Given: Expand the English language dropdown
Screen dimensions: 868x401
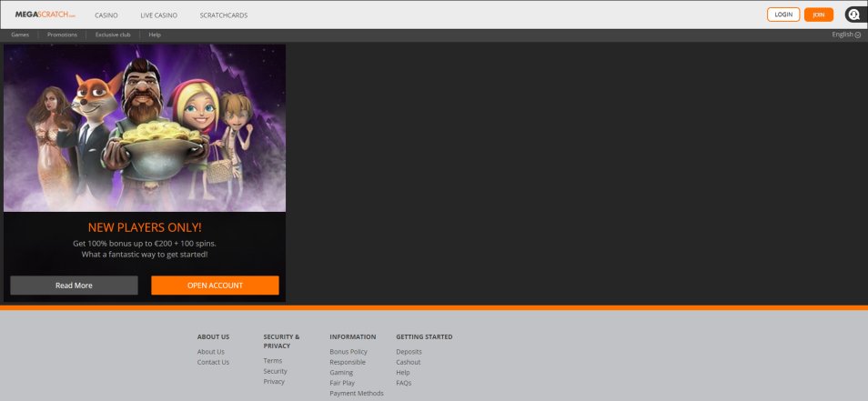Looking at the screenshot, I should [x=845, y=35].
